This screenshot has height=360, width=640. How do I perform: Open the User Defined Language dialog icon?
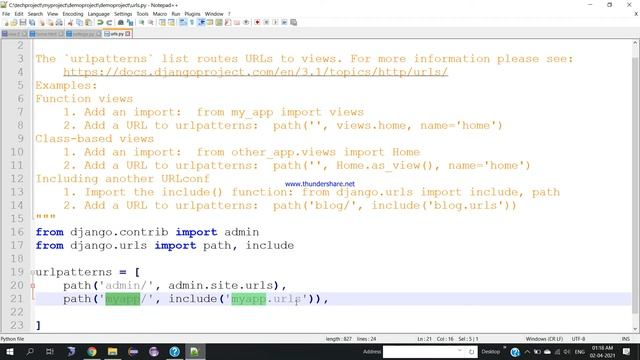[x=210, y=22]
